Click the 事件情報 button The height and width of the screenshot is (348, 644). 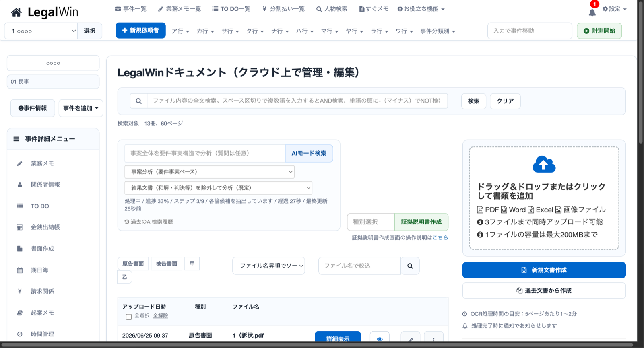coord(33,108)
